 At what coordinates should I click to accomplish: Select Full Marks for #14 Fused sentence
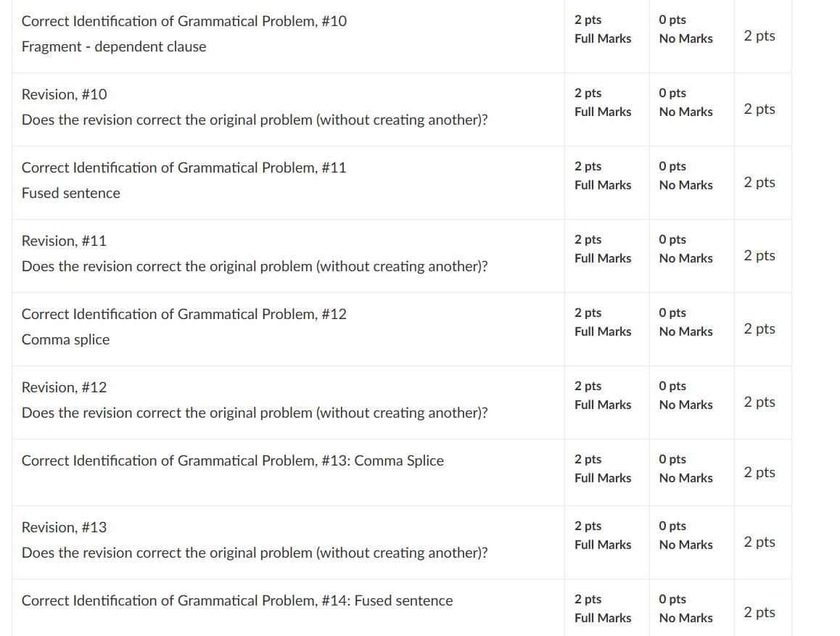coord(606,608)
